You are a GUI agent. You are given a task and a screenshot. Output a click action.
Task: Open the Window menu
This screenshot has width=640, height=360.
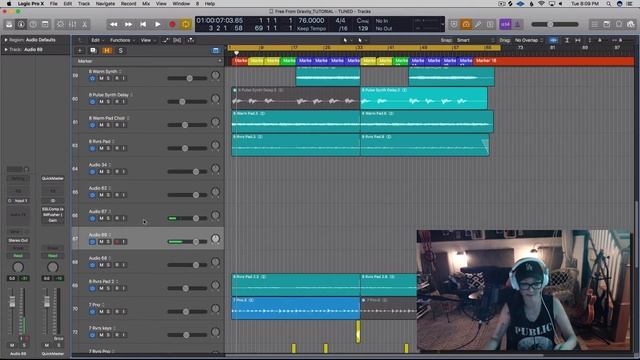click(x=181, y=4)
